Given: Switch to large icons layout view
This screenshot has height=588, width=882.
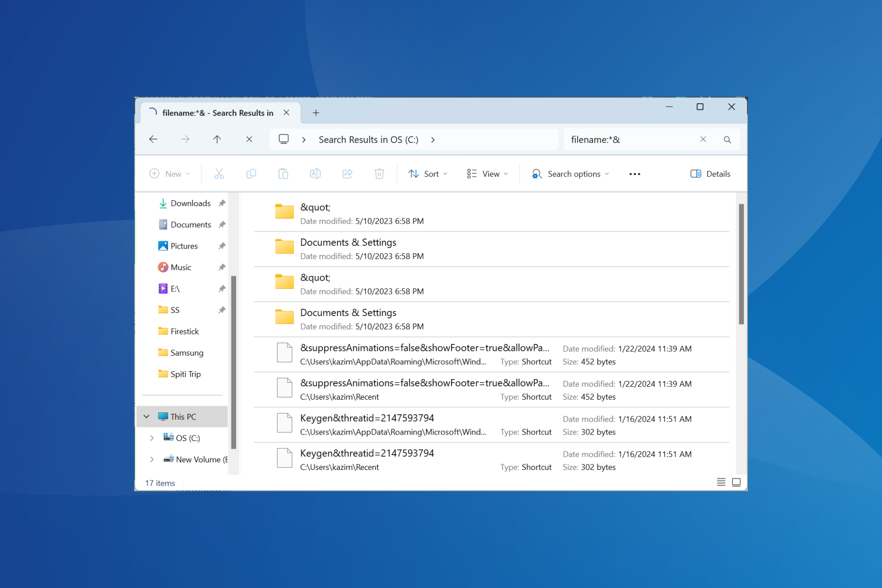Looking at the screenshot, I should (736, 482).
